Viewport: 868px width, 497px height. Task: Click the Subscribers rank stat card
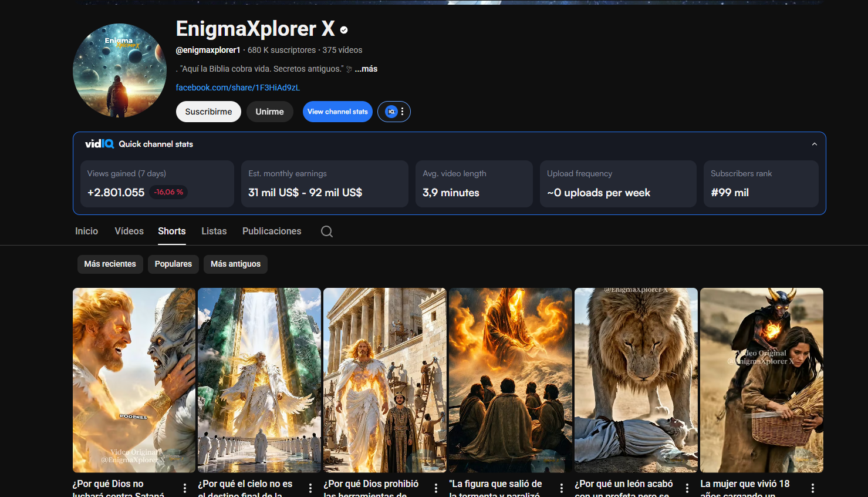[761, 184]
